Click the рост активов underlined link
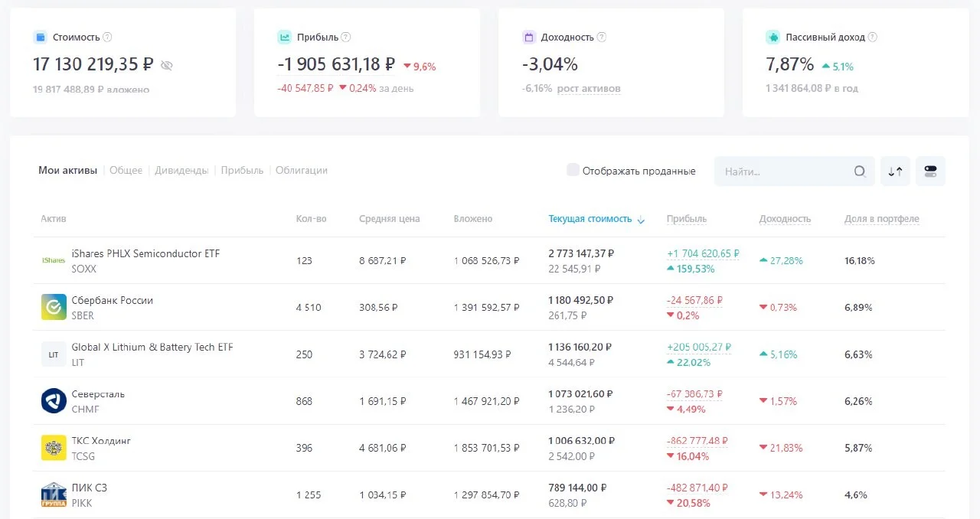 click(589, 89)
